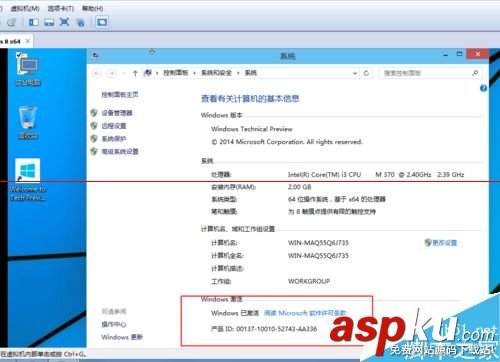Image resolution: width=500 pixels, height=362 pixels.
Task: Click the 计算机名 value WIN-MAQ55Q6J735
Action: (318, 243)
